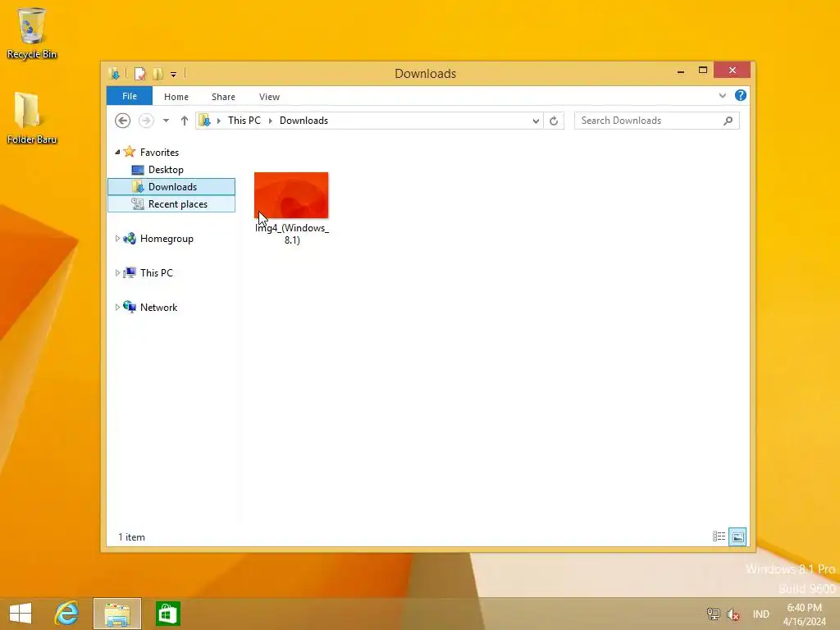Open the recent locations dropdown arrow
Image resolution: width=840 pixels, height=630 pixels.
[x=166, y=121]
